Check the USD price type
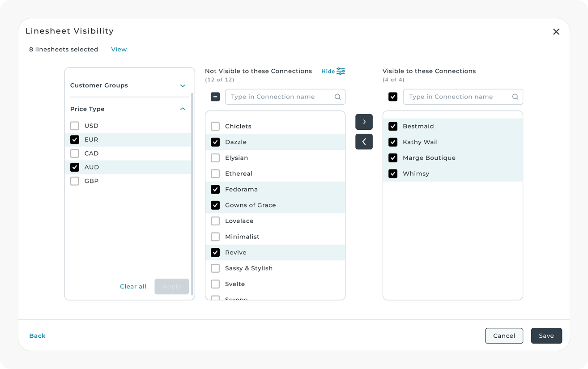The width and height of the screenshot is (588, 369). click(x=75, y=126)
